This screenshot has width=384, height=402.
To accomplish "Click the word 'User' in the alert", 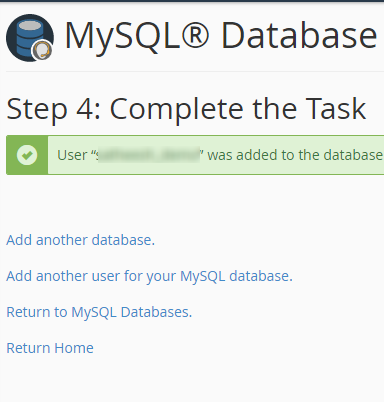I will (72, 155).
